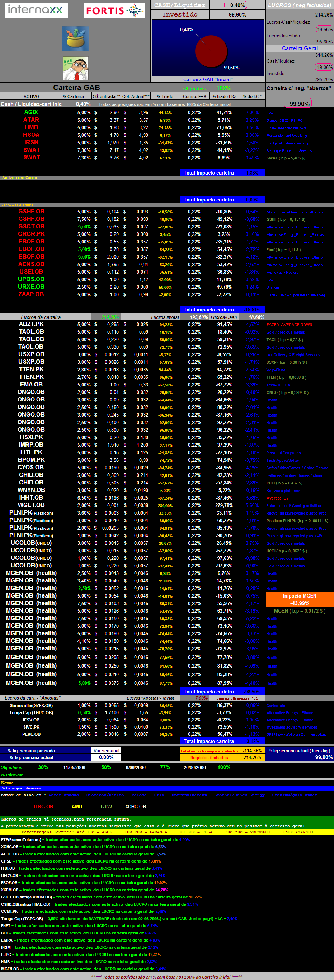The image size is (334, 980).
Task: Click the 26/06/2006 date
Action: click(x=194, y=768)
